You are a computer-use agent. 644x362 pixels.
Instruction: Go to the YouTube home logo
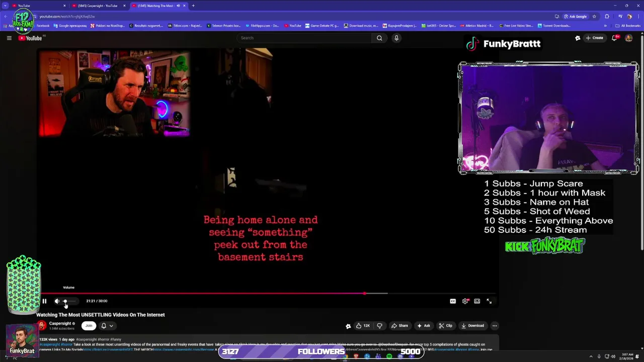[x=30, y=38]
